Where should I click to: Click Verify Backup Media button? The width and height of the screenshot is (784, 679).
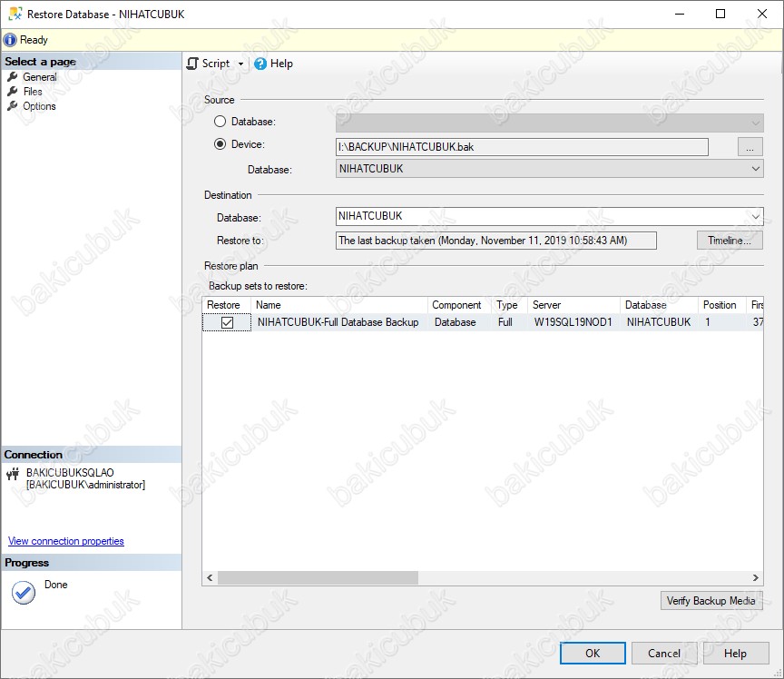[711, 601]
